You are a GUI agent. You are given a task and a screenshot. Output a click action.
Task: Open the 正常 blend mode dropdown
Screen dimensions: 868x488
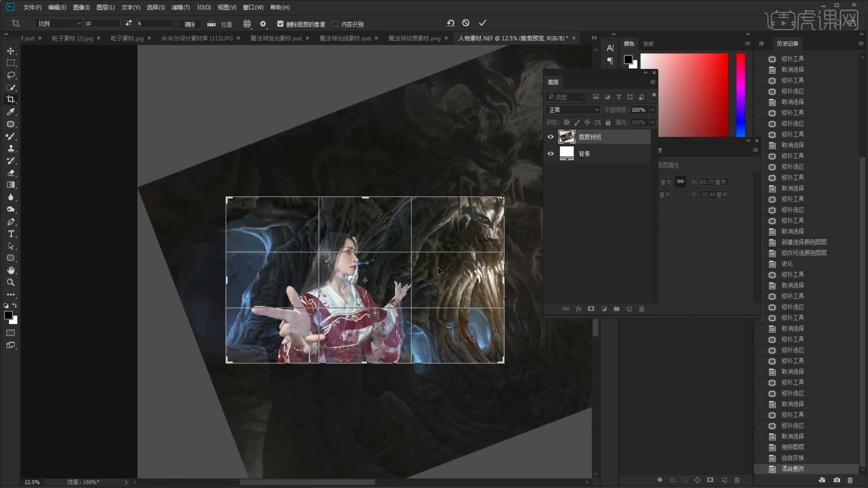(573, 110)
